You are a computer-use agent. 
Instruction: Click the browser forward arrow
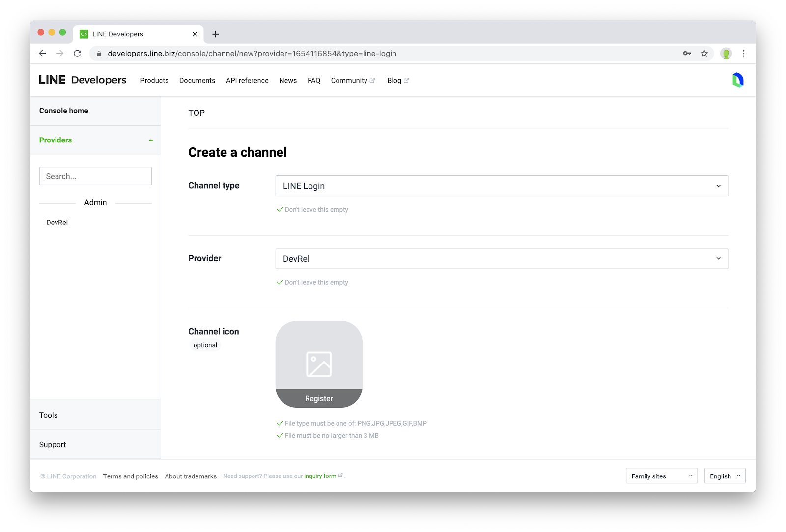tap(60, 54)
